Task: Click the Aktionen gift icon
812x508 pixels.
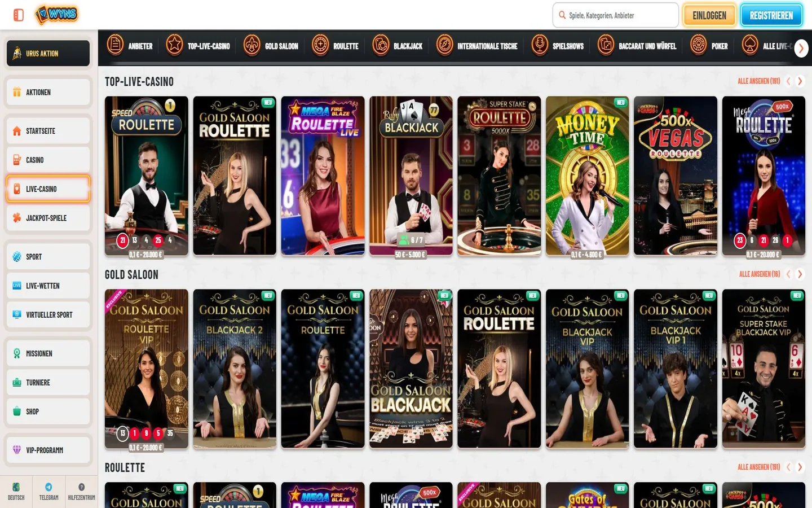Action: coord(17,92)
